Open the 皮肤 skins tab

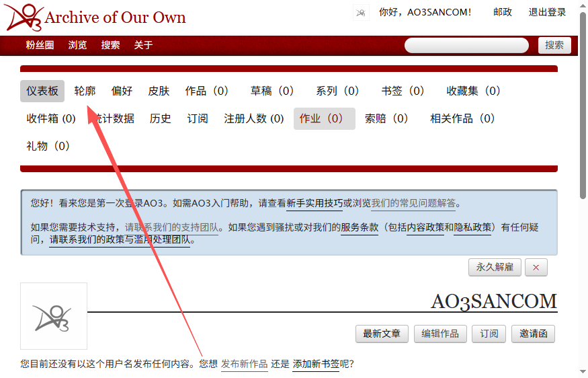tap(159, 91)
